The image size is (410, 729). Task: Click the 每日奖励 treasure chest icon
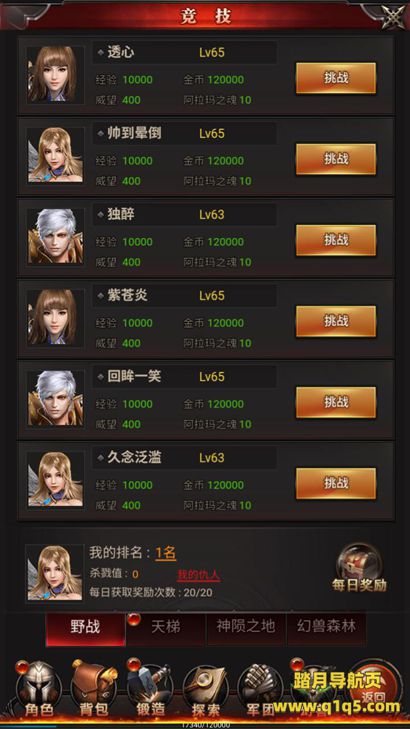pyautogui.click(x=359, y=568)
